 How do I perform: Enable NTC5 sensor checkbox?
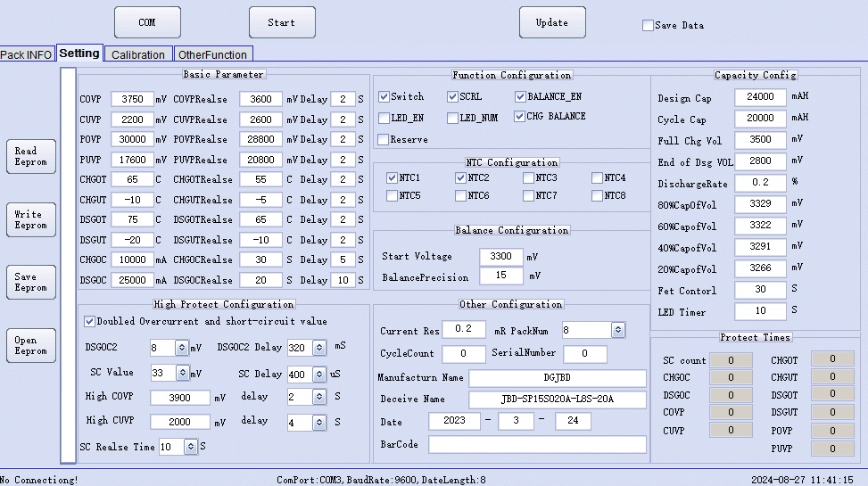(392, 195)
